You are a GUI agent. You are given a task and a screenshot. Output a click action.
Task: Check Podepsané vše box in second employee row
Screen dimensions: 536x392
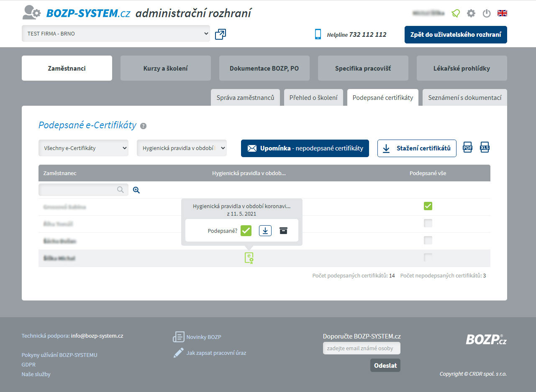click(x=428, y=223)
